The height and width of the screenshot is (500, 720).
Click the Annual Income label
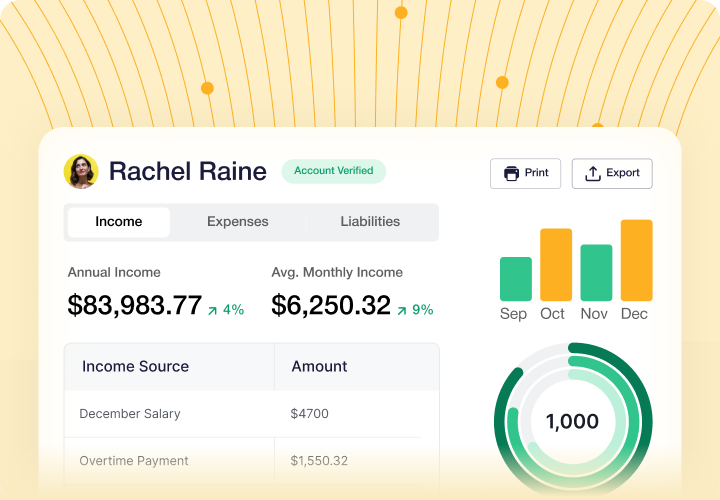pyautogui.click(x=114, y=272)
